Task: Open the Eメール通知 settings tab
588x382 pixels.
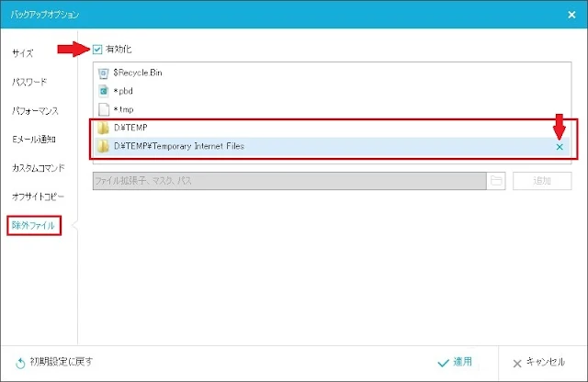Action: pos(34,140)
